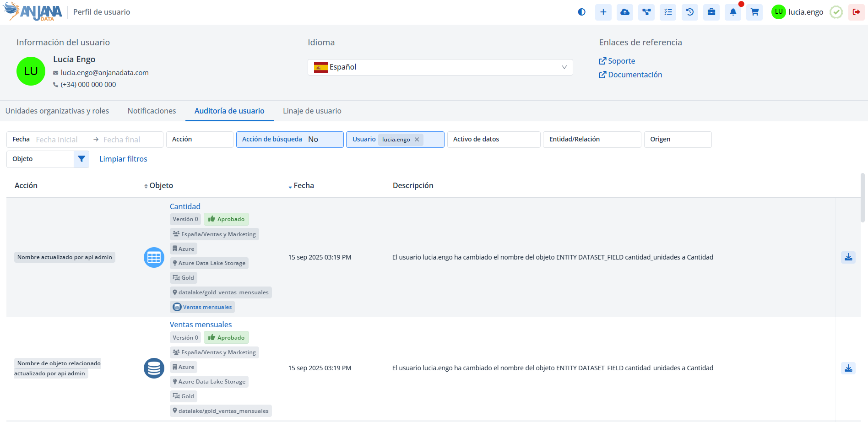Open the shopping cart
This screenshot has width=868, height=422.
pos(754,12)
